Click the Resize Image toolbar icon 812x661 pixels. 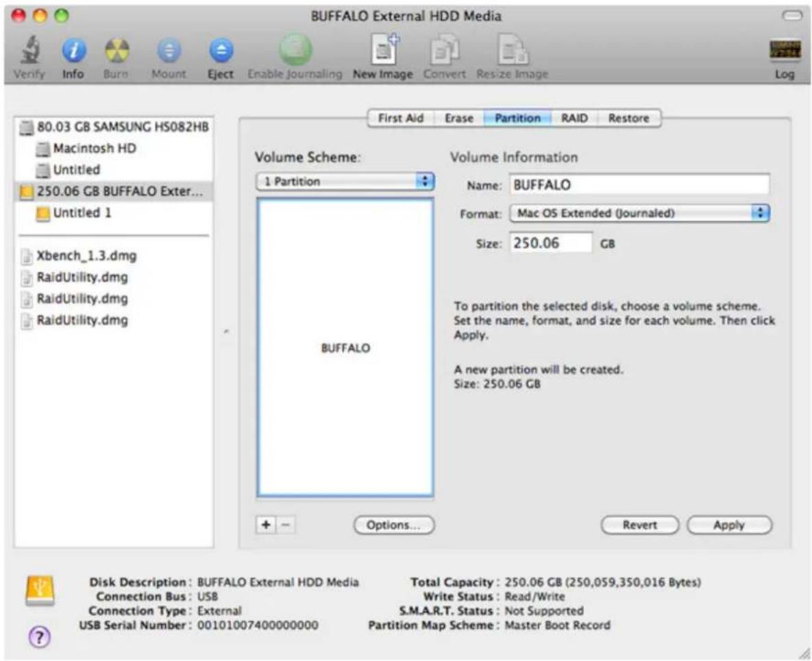click(x=513, y=50)
